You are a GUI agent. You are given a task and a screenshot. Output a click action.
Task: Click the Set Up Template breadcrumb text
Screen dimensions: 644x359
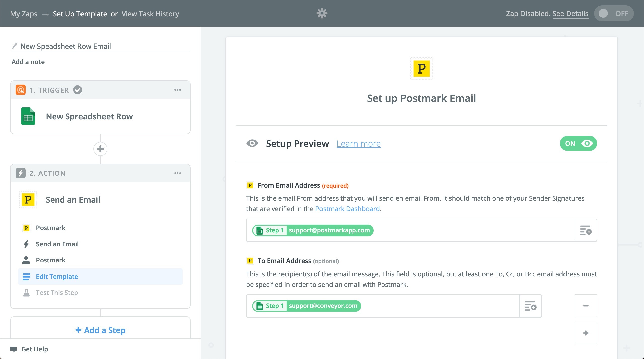[x=80, y=14]
